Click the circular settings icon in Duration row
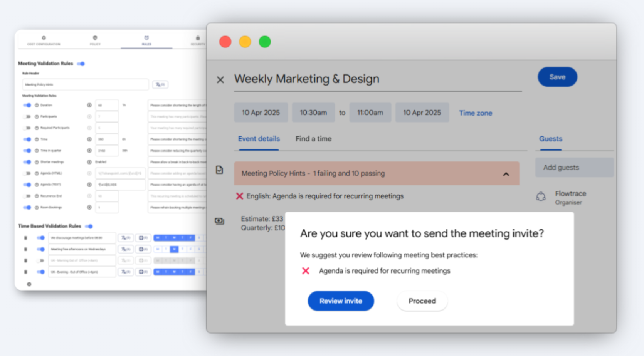644x356 pixels. tap(89, 105)
